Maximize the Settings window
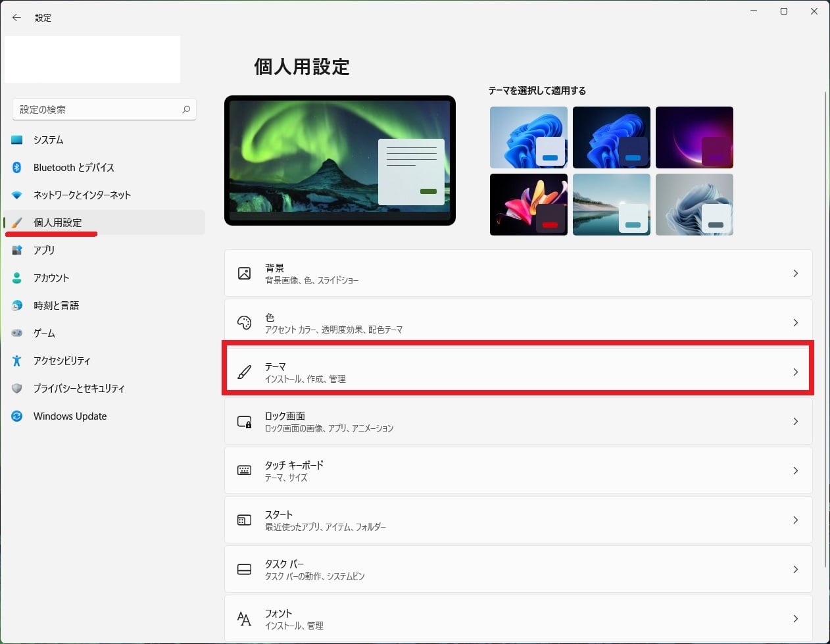 [784, 11]
